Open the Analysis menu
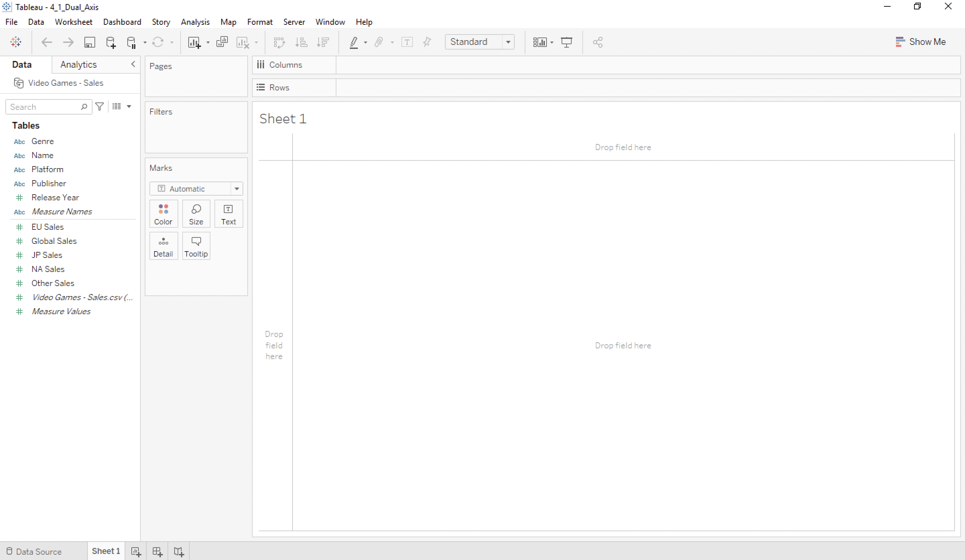The image size is (965, 560). point(195,22)
